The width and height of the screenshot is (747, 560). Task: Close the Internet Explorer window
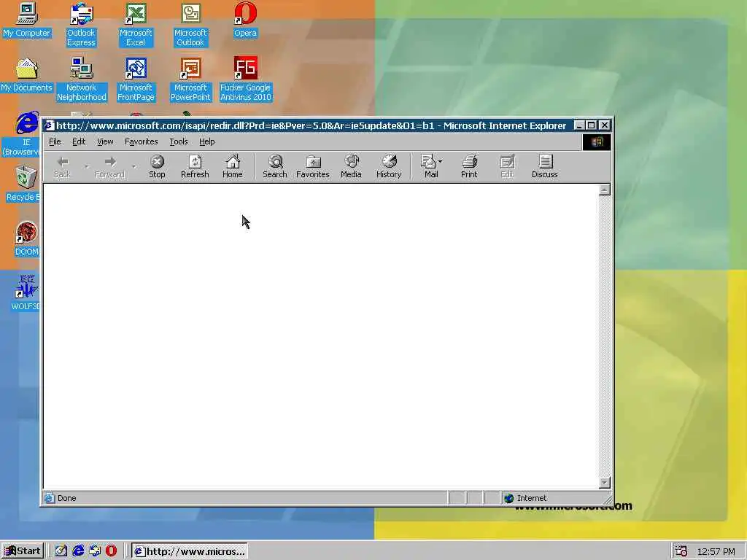pyautogui.click(x=604, y=125)
